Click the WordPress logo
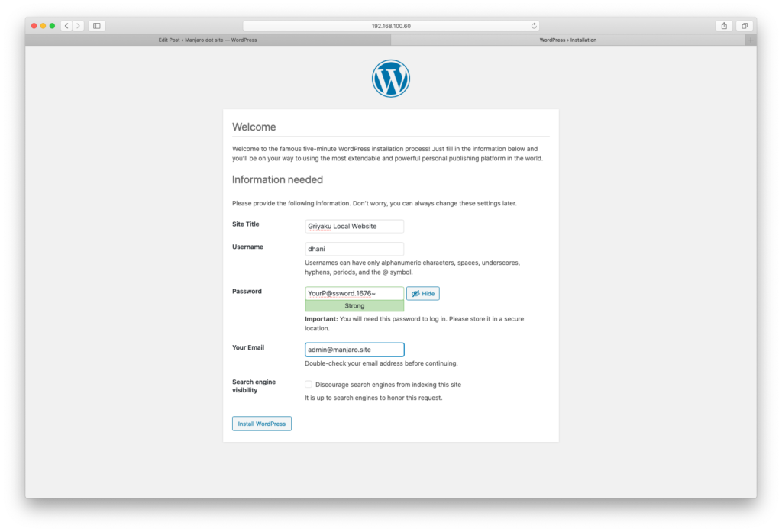The image size is (782, 532). (x=391, y=79)
